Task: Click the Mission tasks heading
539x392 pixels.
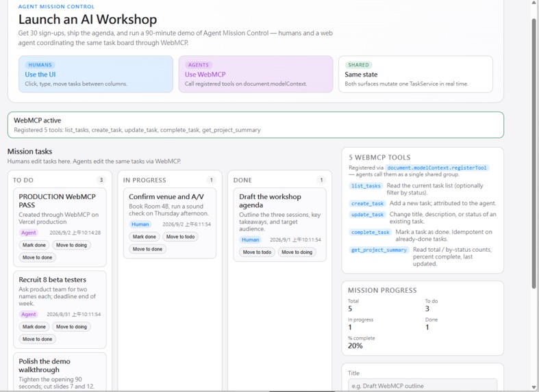Action: [x=30, y=151]
